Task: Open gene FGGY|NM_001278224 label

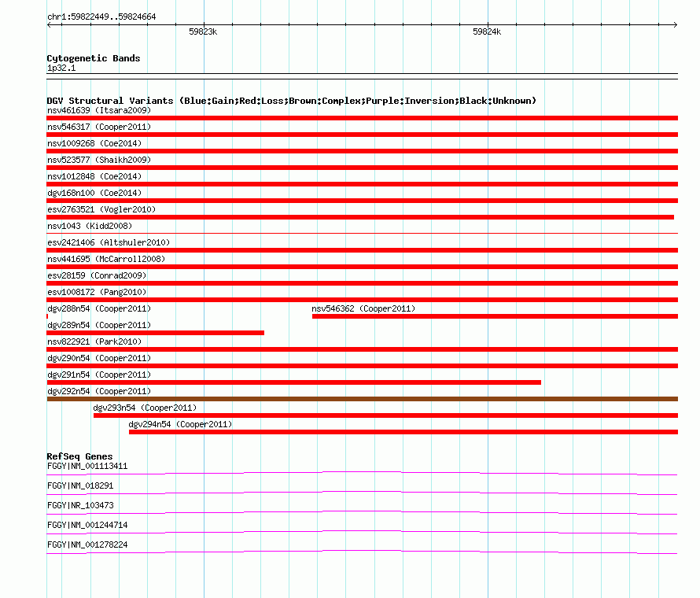Action: (87, 544)
